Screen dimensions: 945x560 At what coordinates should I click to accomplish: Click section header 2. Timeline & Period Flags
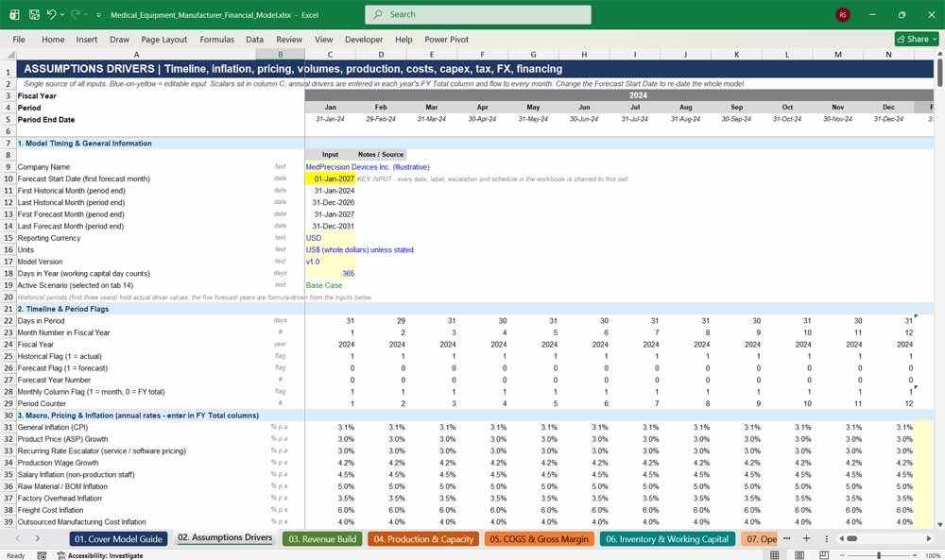coord(63,309)
